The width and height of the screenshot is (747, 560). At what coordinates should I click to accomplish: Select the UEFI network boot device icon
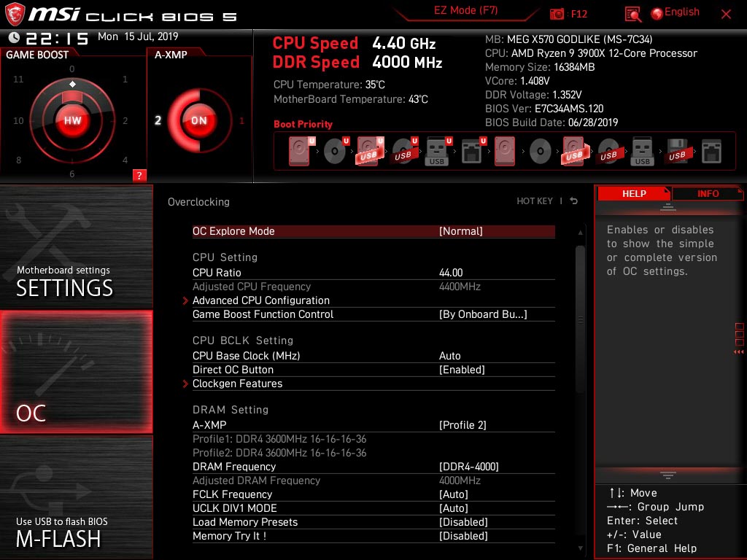[473, 152]
